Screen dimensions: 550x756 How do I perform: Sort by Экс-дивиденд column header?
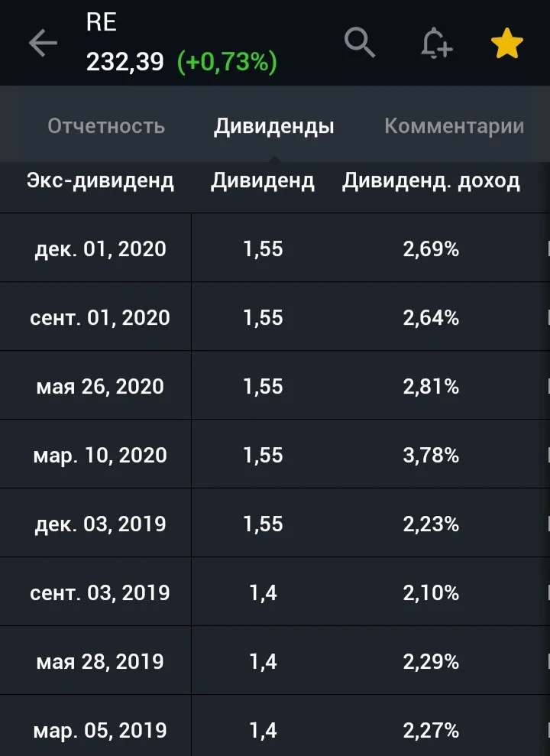[100, 181]
